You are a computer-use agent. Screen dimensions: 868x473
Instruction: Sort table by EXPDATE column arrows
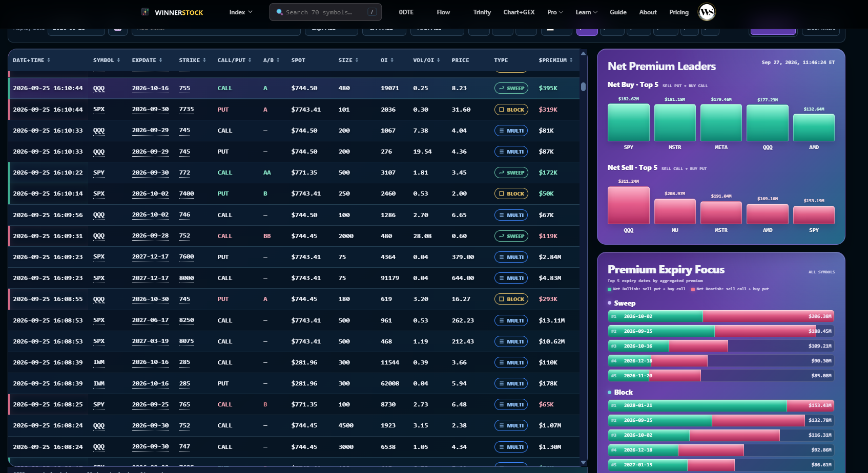coord(160,60)
